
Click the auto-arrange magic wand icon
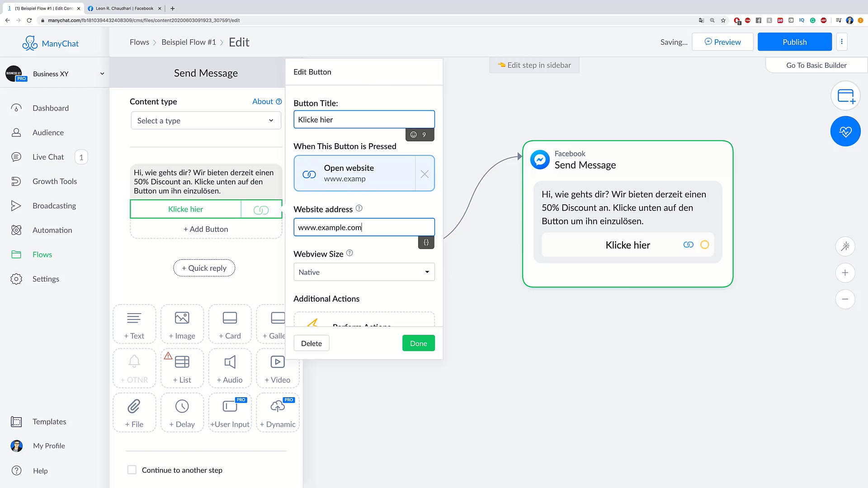pos(845,246)
